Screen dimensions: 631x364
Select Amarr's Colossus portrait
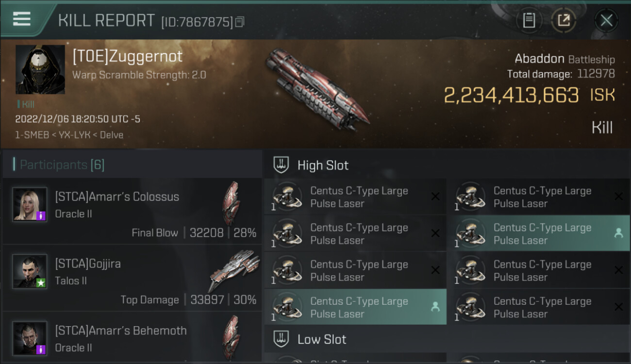(x=30, y=204)
